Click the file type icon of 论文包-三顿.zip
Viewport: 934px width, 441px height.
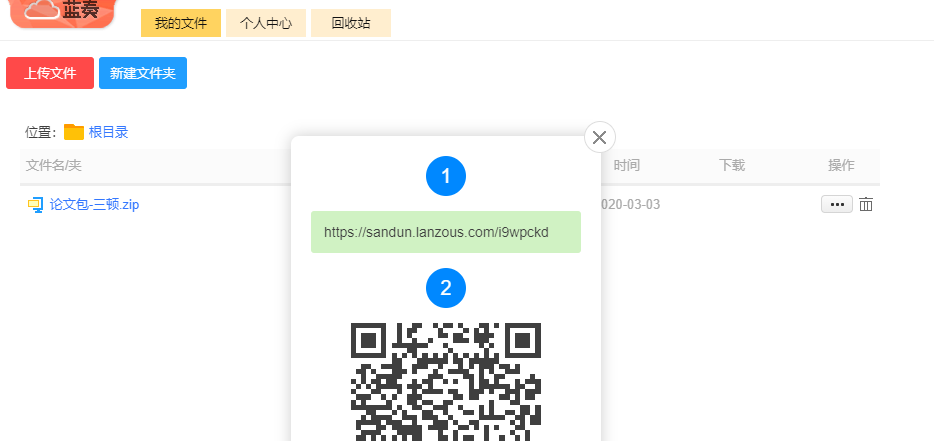[x=36, y=205]
